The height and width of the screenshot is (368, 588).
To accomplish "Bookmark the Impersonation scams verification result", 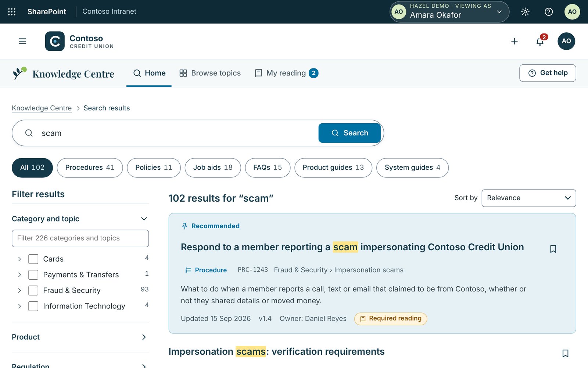I will pos(566,354).
